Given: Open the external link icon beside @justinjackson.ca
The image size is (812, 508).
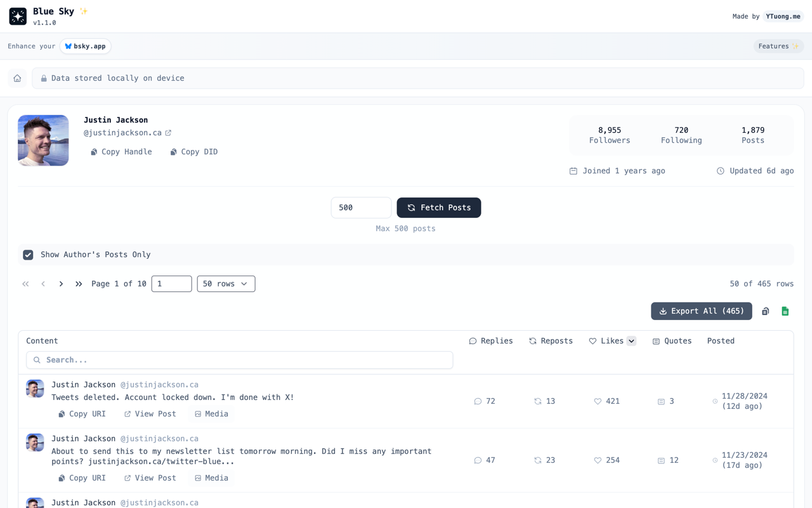Looking at the screenshot, I should [x=168, y=133].
